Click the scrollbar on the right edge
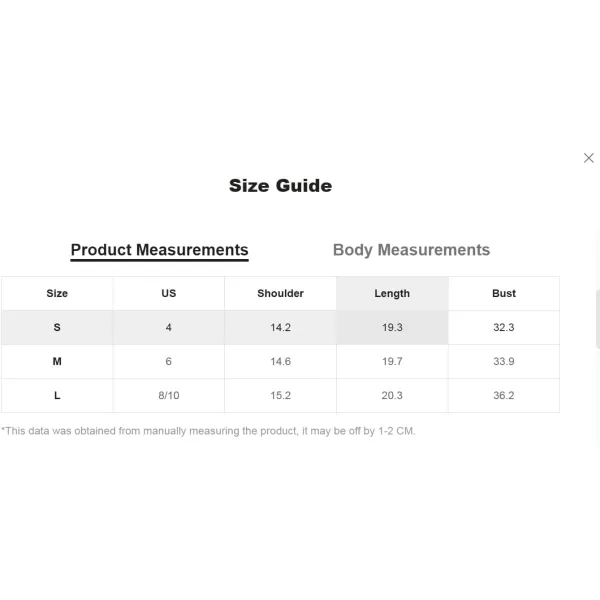The width and height of the screenshot is (600, 600). [598, 319]
